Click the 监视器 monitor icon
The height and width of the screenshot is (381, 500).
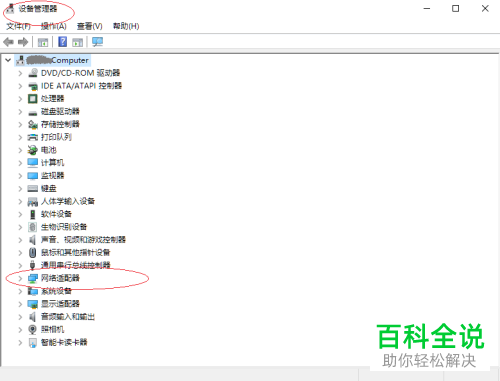[33, 176]
